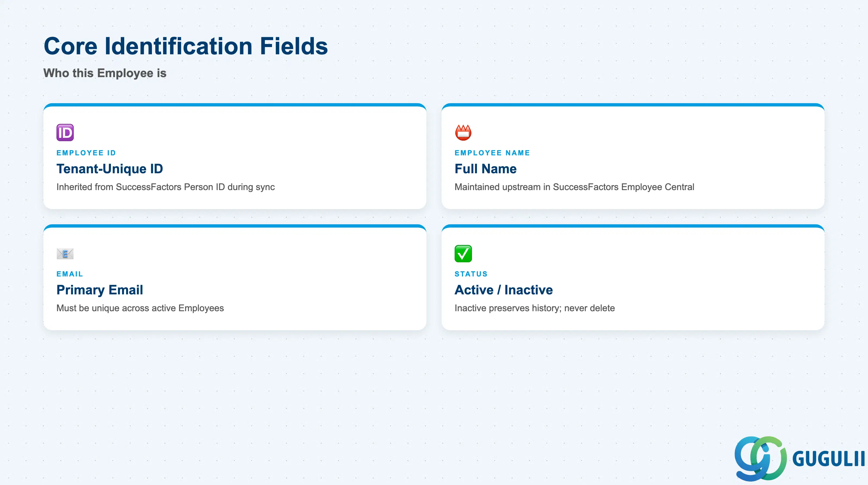This screenshot has width=868, height=485.
Task: Click the Inactive preserves history description
Action: [x=534, y=308]
